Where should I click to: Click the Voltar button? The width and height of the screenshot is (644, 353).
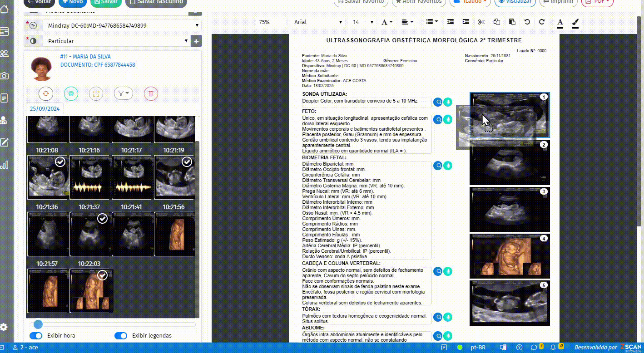point(39,2)
